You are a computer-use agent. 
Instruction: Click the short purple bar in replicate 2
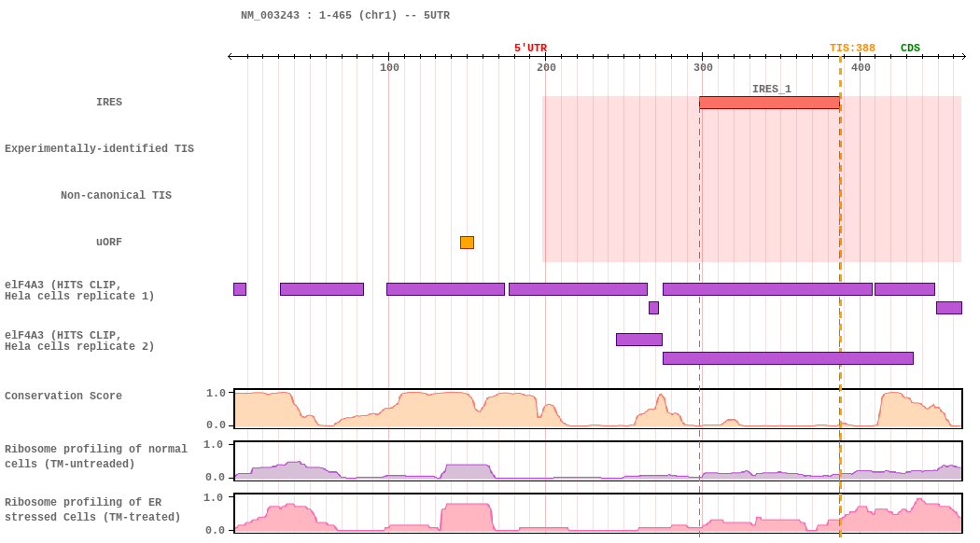point(638,340)
